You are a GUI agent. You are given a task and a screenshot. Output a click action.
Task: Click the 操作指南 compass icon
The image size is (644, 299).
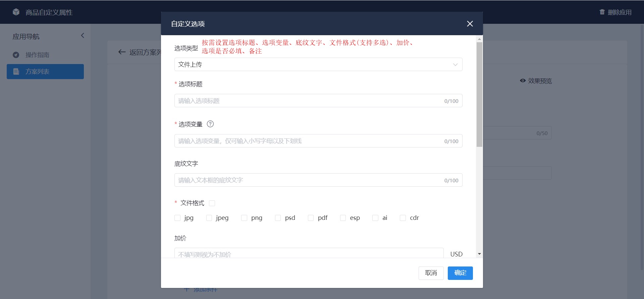tap(16, 55)
